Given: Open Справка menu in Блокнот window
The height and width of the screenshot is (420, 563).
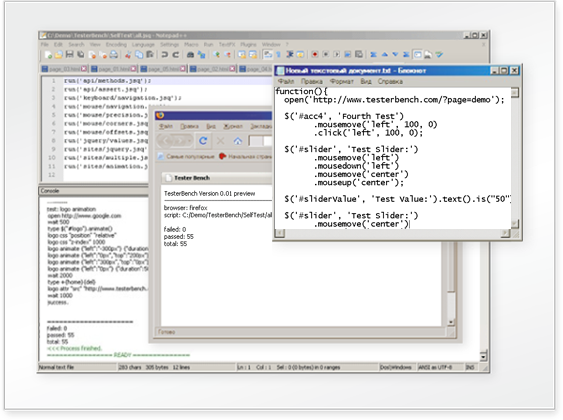Looking at the screenshot, I should coord(390,81).
